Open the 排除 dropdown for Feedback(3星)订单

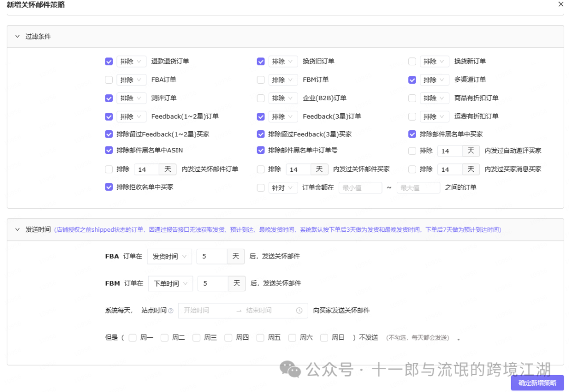tap(283, 116)
